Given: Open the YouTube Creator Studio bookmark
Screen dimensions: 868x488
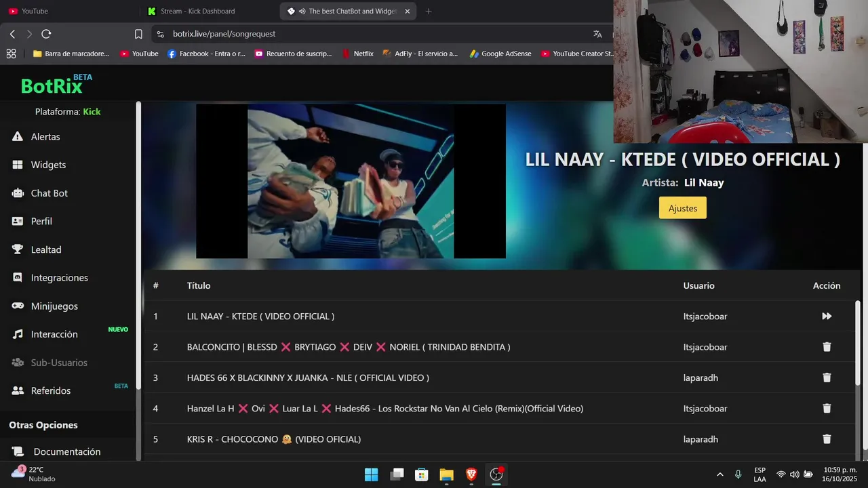Looking at the screenshot, I should (x=576, y=54).
